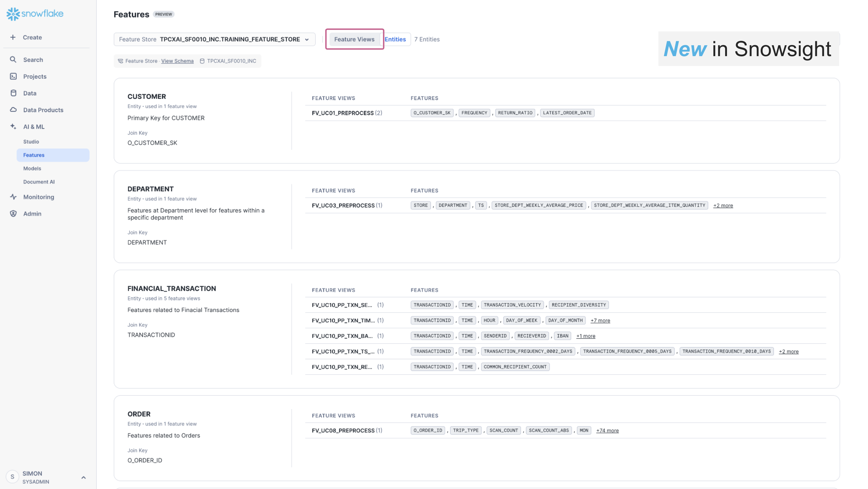The height and width of the screenshot is (489, 868).
Task: Click the Data Products cloud icon
Action: click(13, 110)
